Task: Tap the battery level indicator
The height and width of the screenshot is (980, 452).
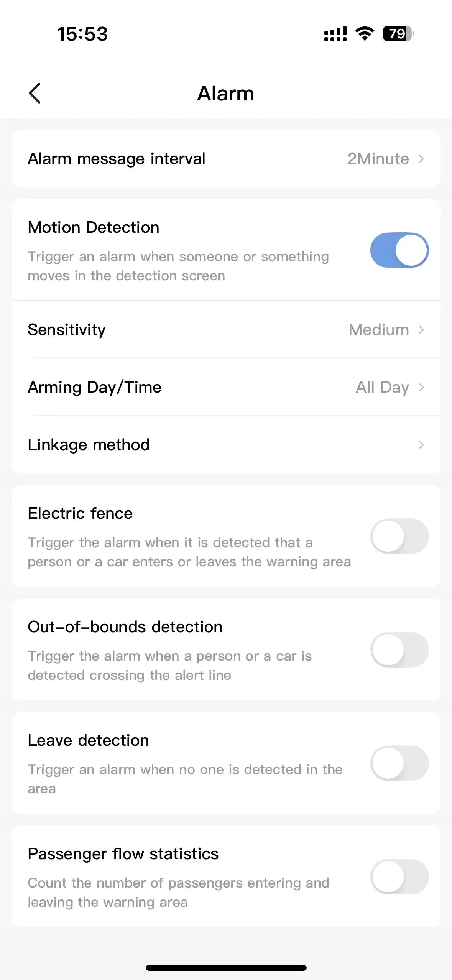Action: pos(398,34)
